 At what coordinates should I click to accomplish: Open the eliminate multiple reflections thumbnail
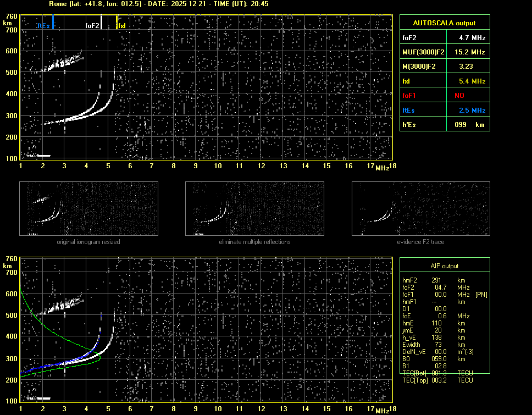pos(254,209)
